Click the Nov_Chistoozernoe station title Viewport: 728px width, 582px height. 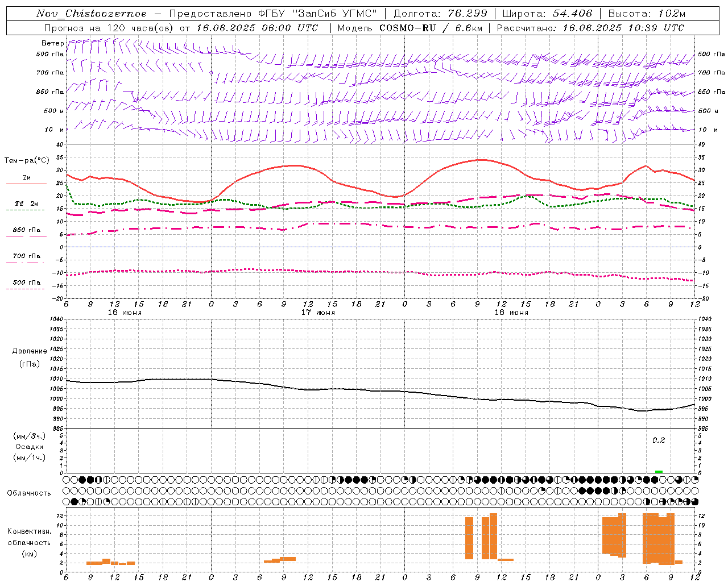click(92, 14)
